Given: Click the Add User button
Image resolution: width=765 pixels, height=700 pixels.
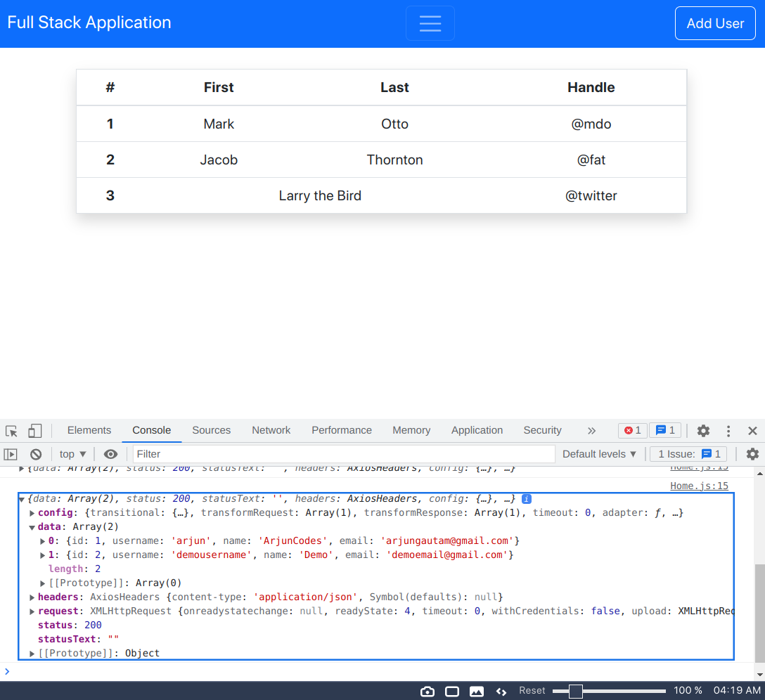Looking at the screenshot, I should coord(715,23).
